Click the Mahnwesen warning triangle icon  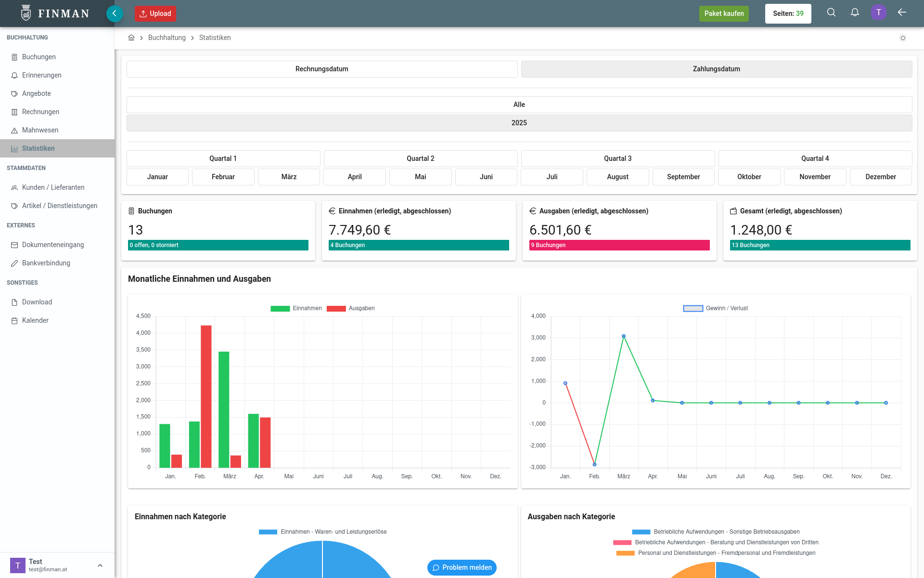14,131
